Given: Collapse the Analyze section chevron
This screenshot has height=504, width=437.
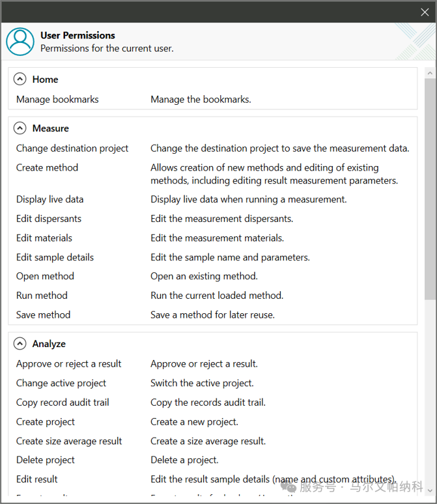Looking at the screenshot, I should point(20,344).
